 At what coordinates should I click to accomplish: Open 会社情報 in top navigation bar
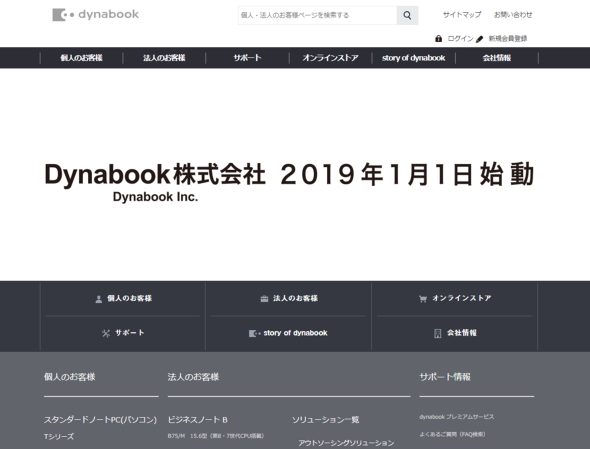click(497, 58)
